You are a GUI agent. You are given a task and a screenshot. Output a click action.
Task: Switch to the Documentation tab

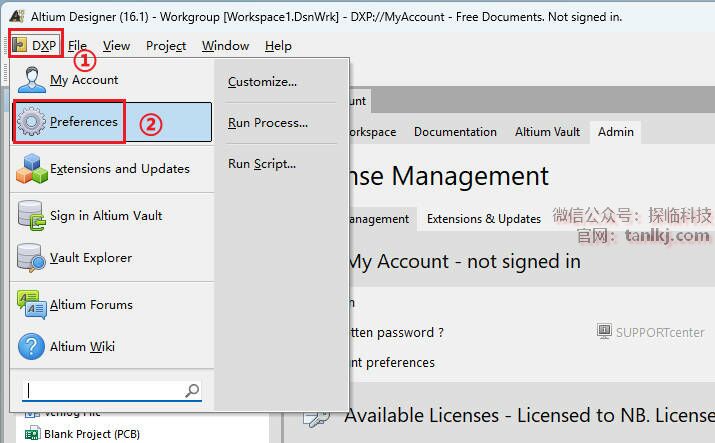(455, 132)
